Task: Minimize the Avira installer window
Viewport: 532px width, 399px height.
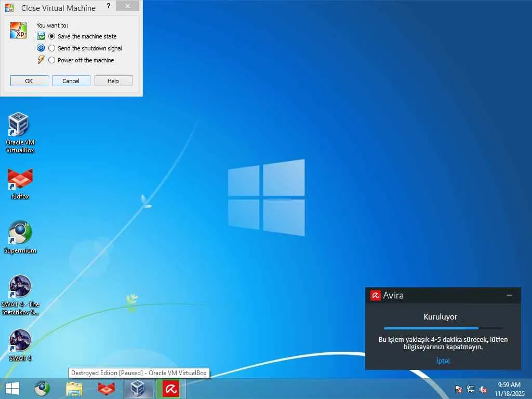Action: tap(509, 295)
